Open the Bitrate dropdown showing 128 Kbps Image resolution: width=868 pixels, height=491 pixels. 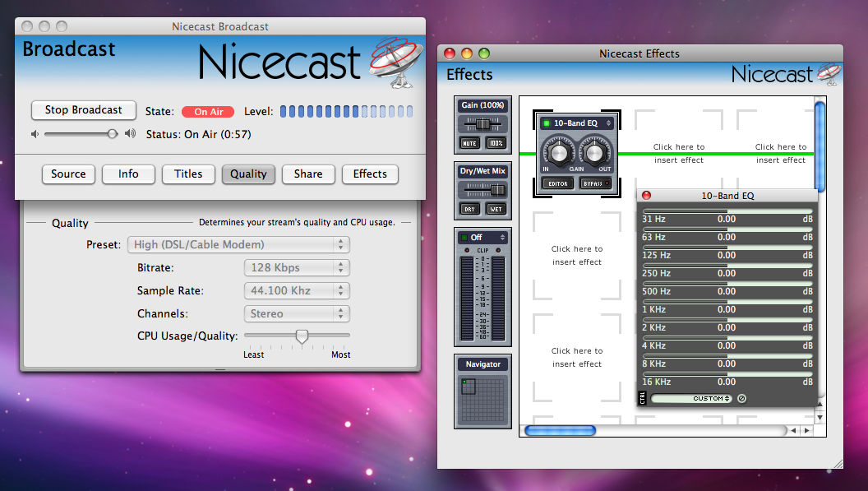pos(297,267)
